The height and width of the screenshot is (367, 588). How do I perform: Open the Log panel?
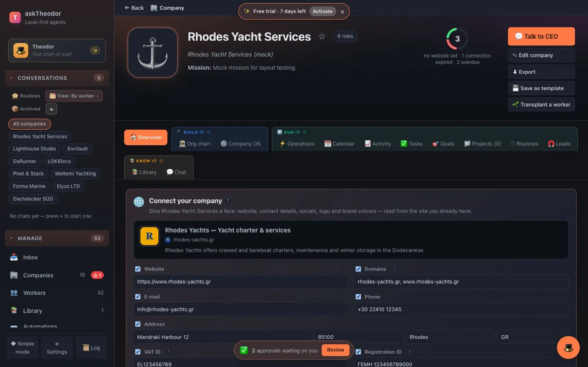point(91,347)
